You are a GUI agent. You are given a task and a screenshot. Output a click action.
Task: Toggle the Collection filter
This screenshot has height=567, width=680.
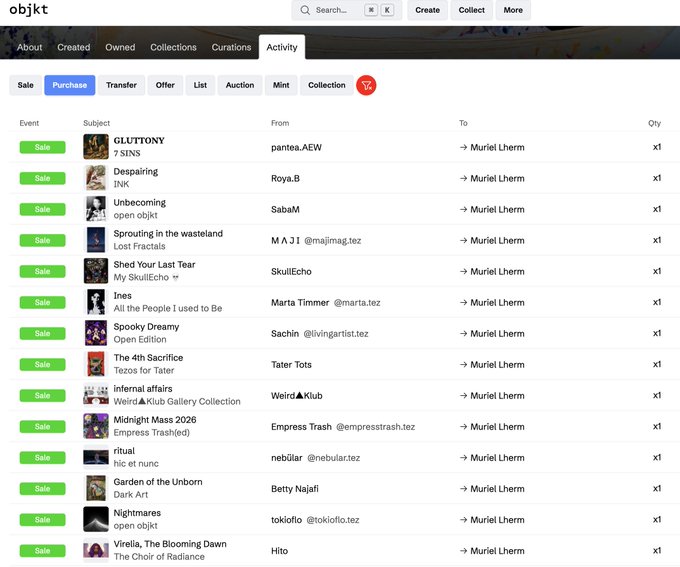click(x=327, y=85)
